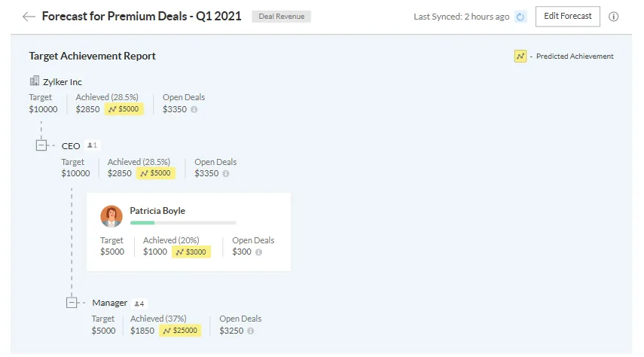644x357 pixels.
Task: Click Patricia Boyle's progress bar
Action: (183, 223)
